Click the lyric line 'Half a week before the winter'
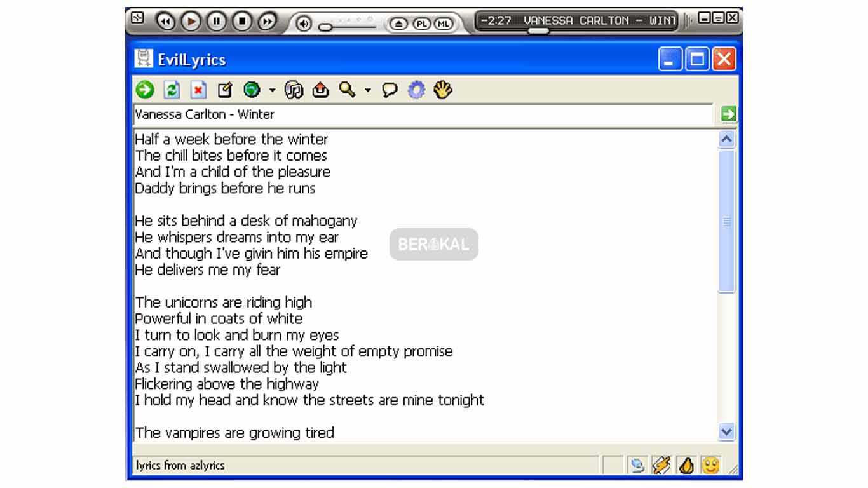 (x=231, y=139)
